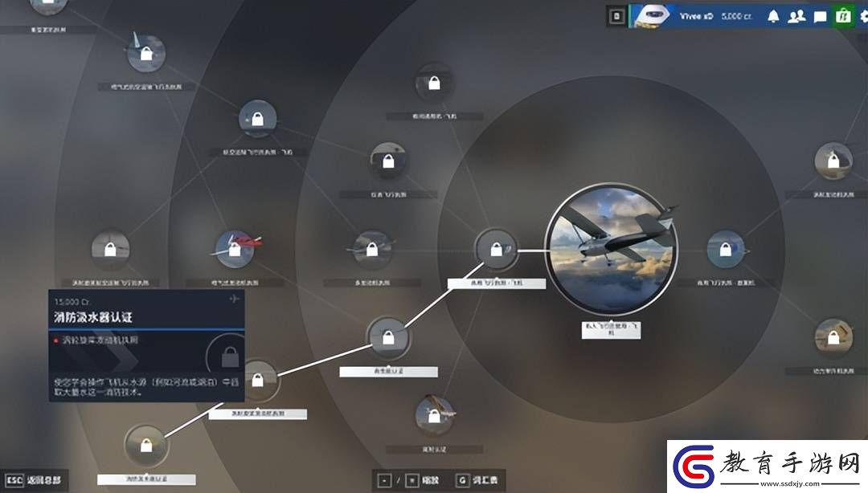Click the lock icon inside the tooltip card
Viewport: 868px width, 493px height.
230,357
